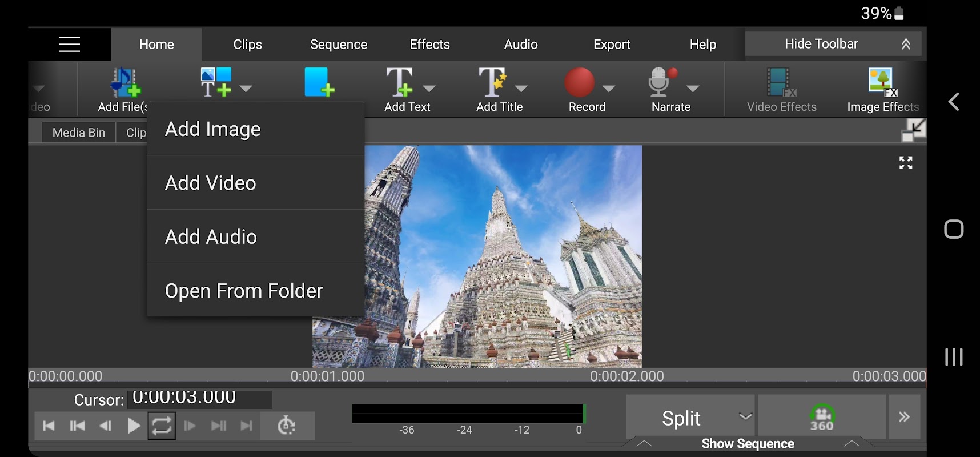Select the Clip preview tab
This screenshot has width=980, height=457.
point(132,133)
